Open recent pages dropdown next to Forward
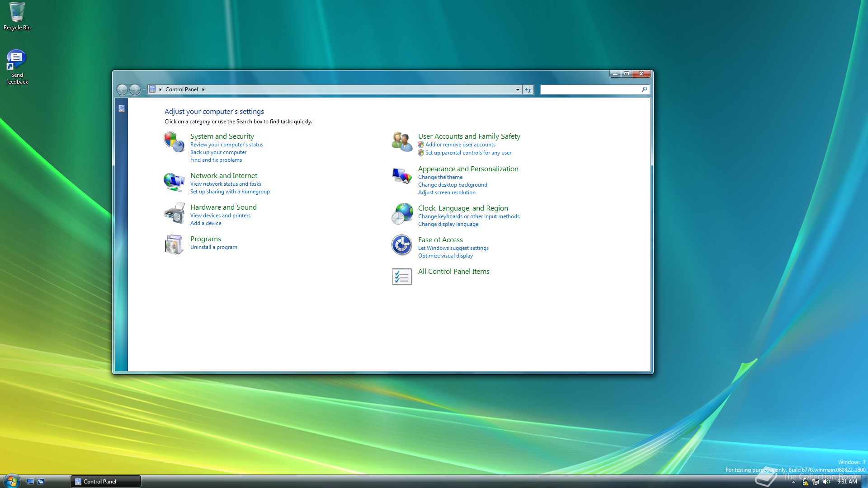The width and height of the screenshot is (868, 488). click(144, 89)
